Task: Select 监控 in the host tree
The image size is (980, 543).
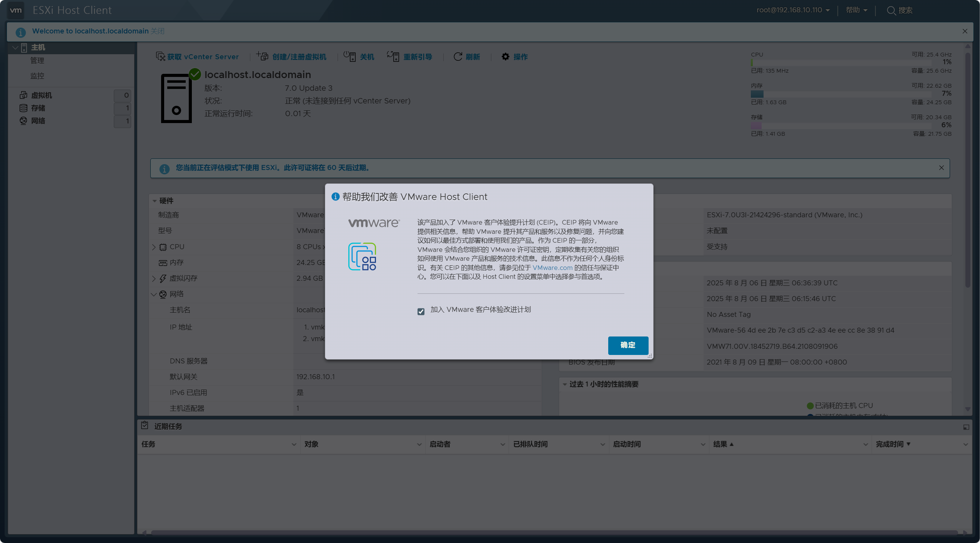Action: pyautogui.click(x=37, y=76)
